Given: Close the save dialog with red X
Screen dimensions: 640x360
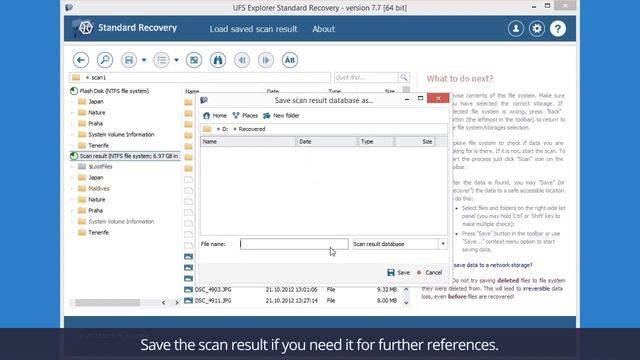Looking at the screenshot, I should click(x=438, y=98).
